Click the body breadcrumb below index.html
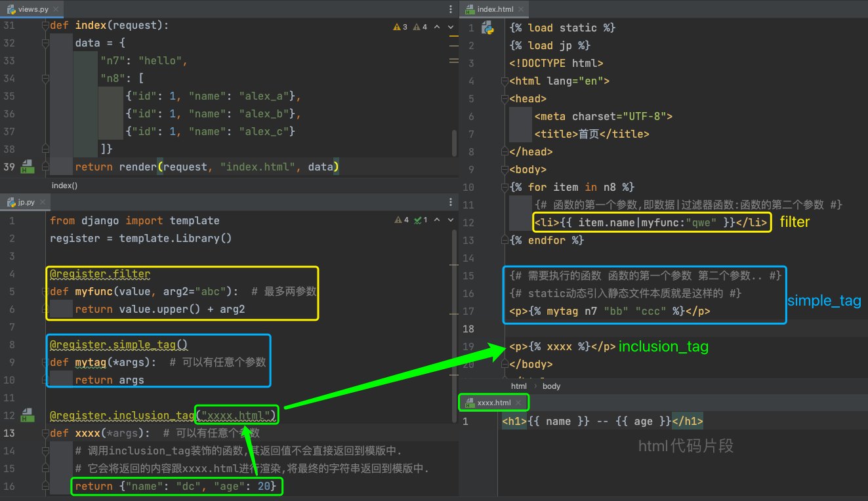Image resolution: width=868 pixels, height=501 pixels. click(x=551, y=386)
